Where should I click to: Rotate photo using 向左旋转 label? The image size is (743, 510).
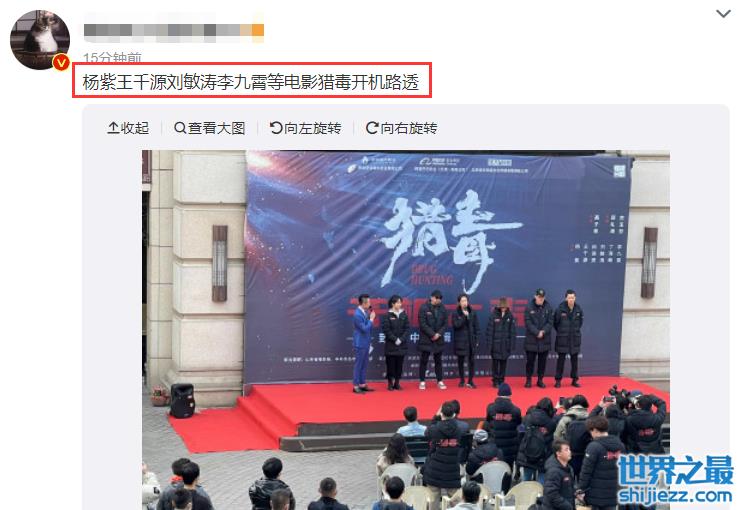coord(313,128)
